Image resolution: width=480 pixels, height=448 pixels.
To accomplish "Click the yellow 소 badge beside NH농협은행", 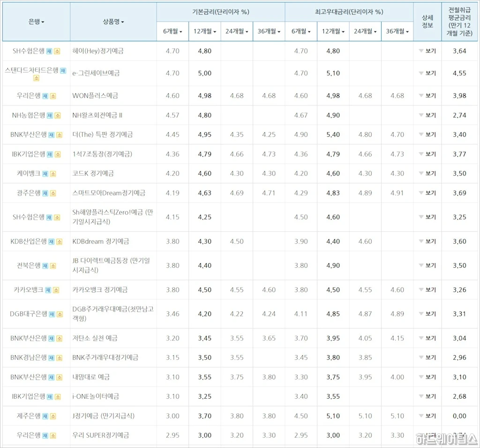I will 58,115.
